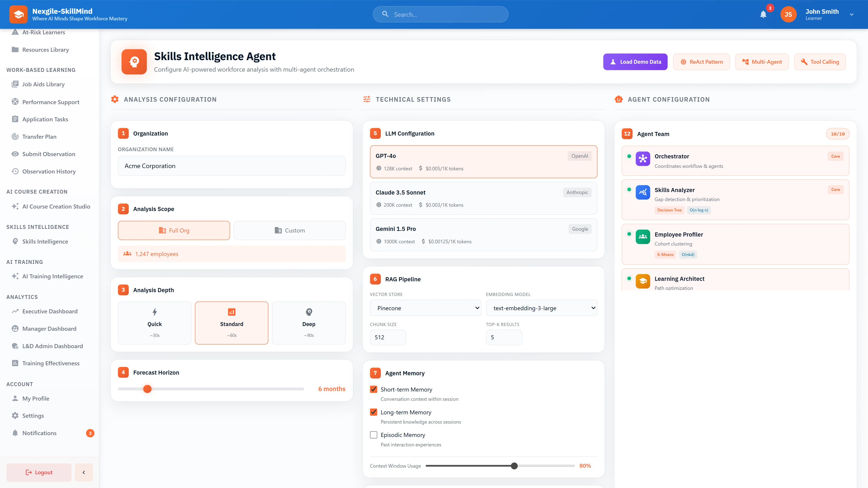Switch to the Multi-Agent tab

point(762,62)
